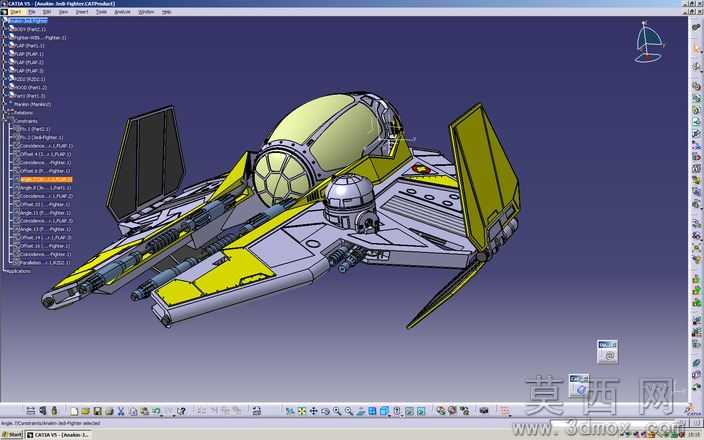Select the Rotate view tool

(325, 411)
